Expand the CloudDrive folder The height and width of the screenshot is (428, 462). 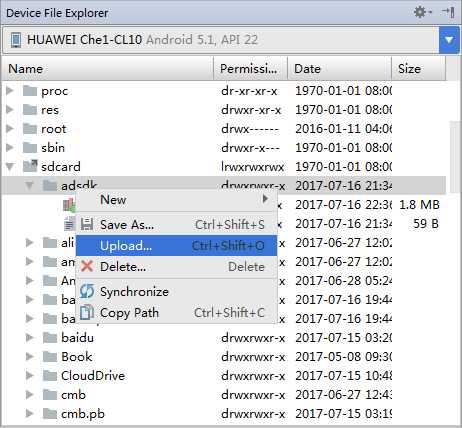30,375
